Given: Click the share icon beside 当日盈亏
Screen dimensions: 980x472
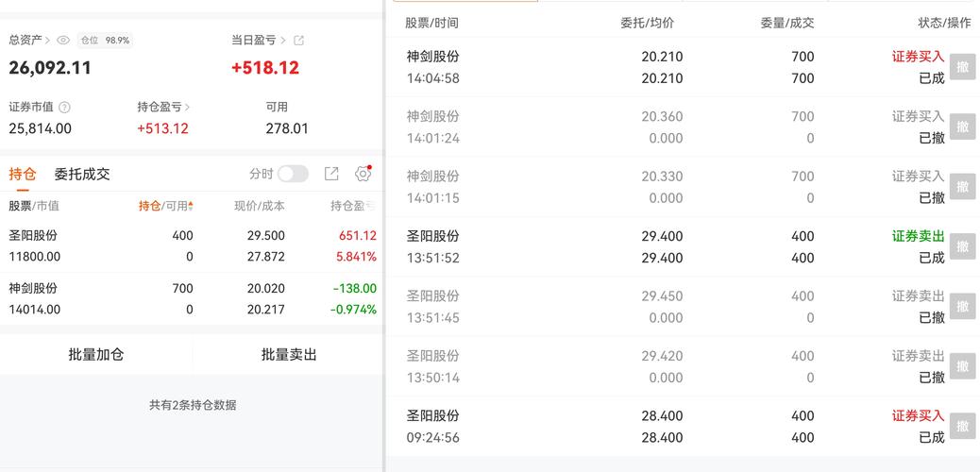Looking at the screenshot, I should 299,40.
